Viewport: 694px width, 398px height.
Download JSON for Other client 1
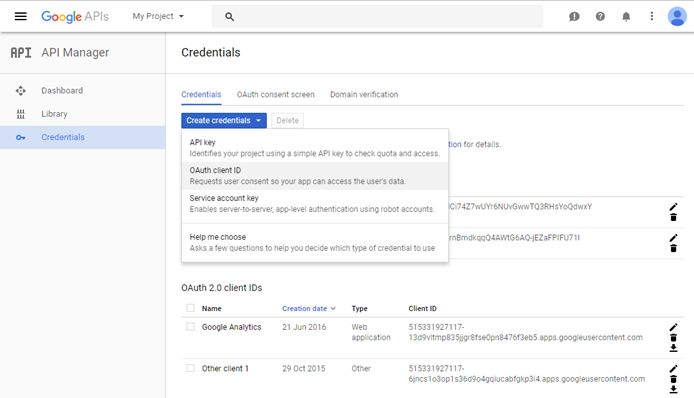(673, 389)
